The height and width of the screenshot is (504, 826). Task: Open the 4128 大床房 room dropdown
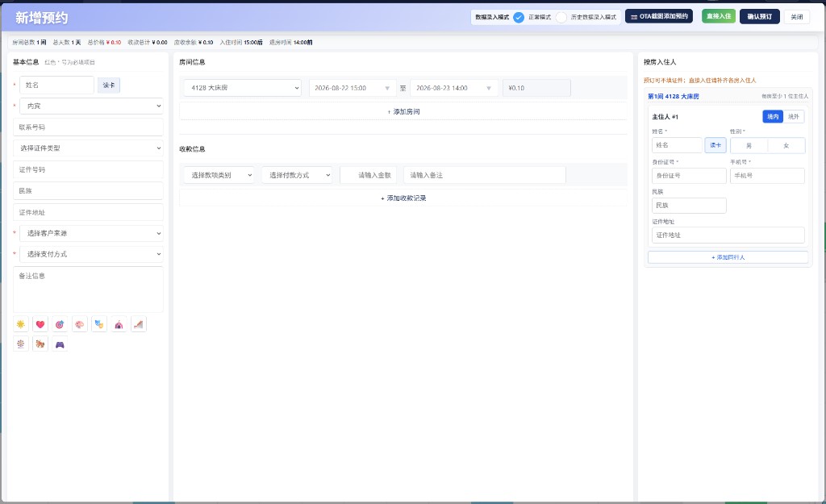pyautogui.click(x=242, y=88)
